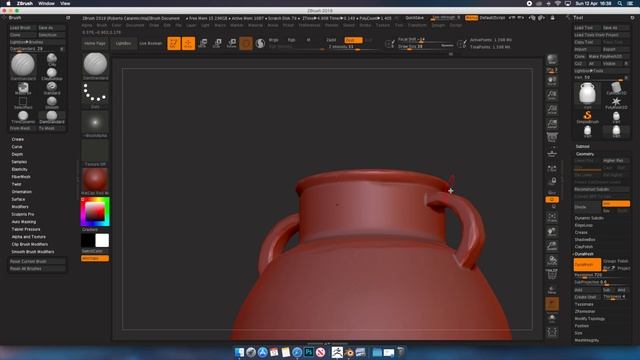The image size is (640, 360).
Task: Click the large orange DynaMesh button
Action: [587, 264]
